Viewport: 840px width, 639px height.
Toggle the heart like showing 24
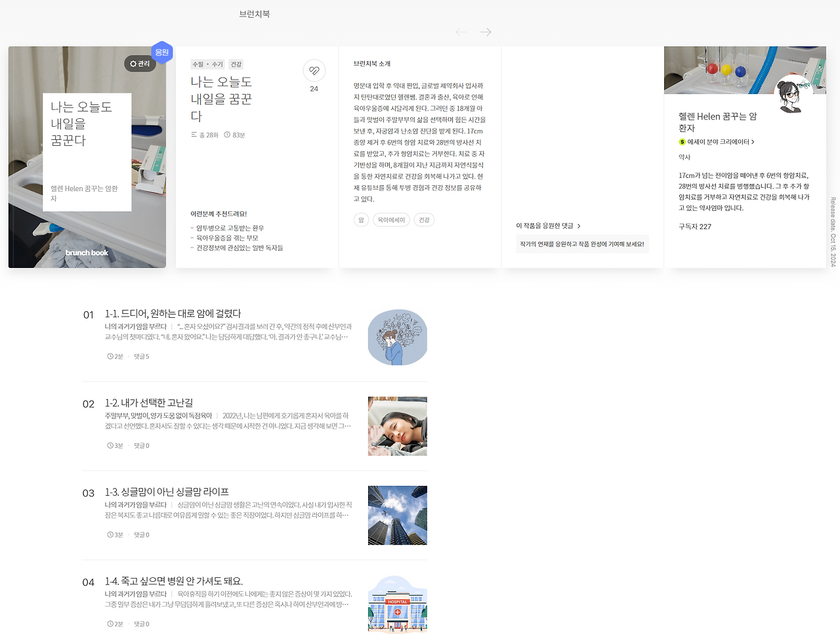coord(314,71)
